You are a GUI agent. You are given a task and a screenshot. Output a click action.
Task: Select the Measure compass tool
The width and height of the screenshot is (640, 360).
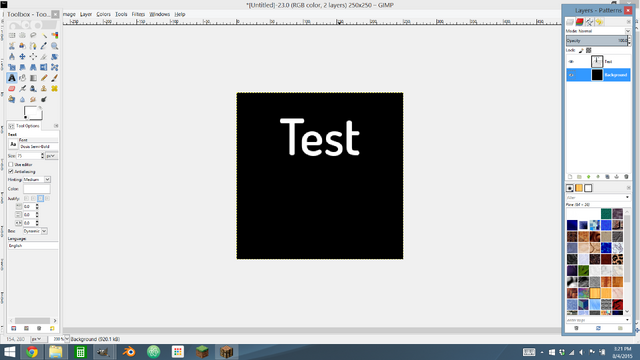[x=12, y=56]
